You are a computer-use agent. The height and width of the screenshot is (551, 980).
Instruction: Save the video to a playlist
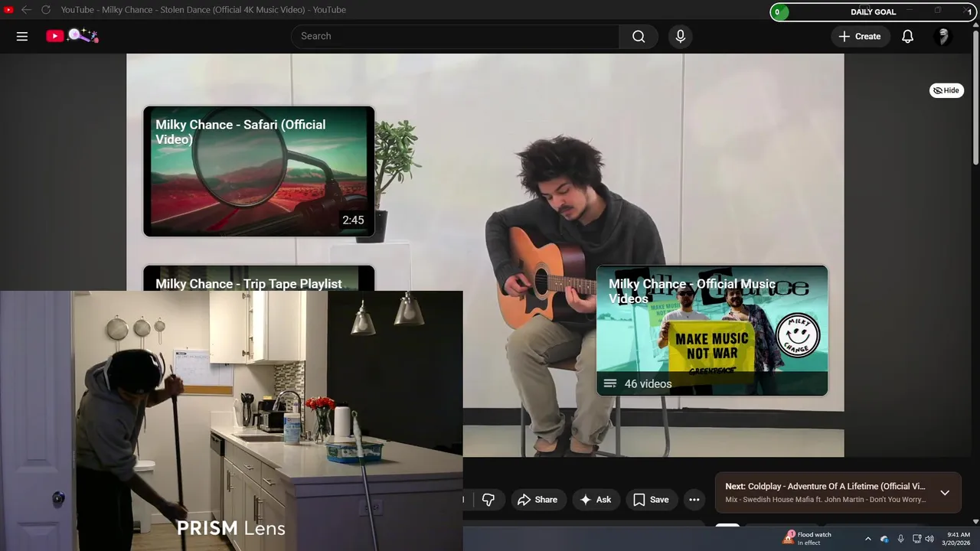click(x=651, y=500)
